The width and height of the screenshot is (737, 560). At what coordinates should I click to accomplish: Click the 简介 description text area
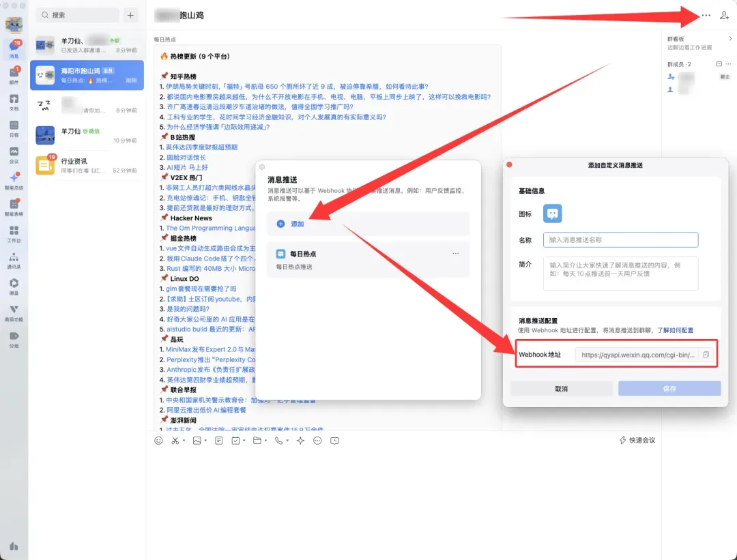pyautogui.click(x=620, y=274)
